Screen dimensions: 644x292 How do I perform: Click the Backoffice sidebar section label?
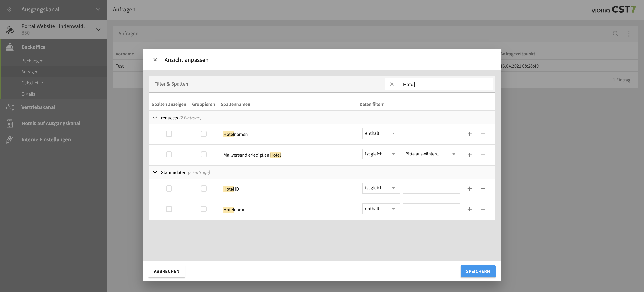point(33,47)
